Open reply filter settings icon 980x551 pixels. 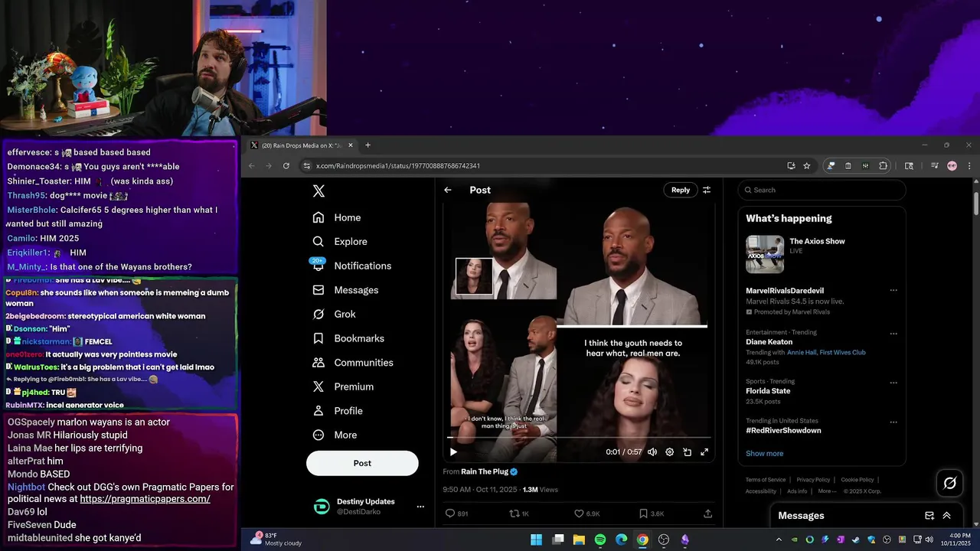(707, 190)
